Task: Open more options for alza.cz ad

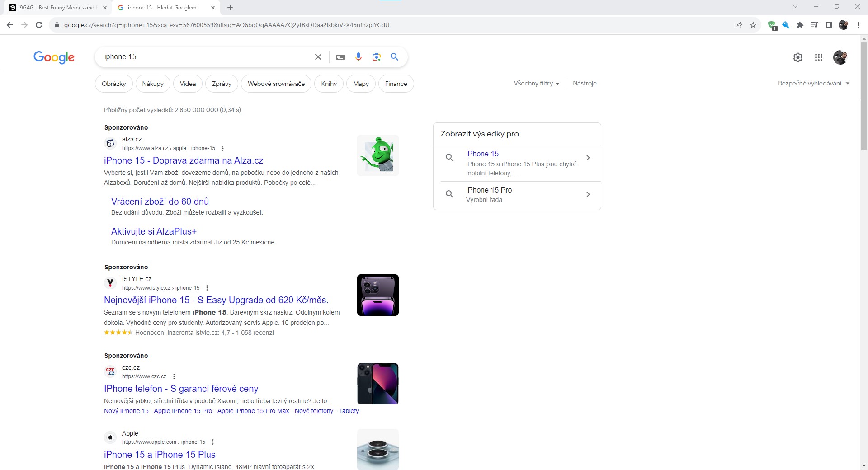Action: coord(222,148)
